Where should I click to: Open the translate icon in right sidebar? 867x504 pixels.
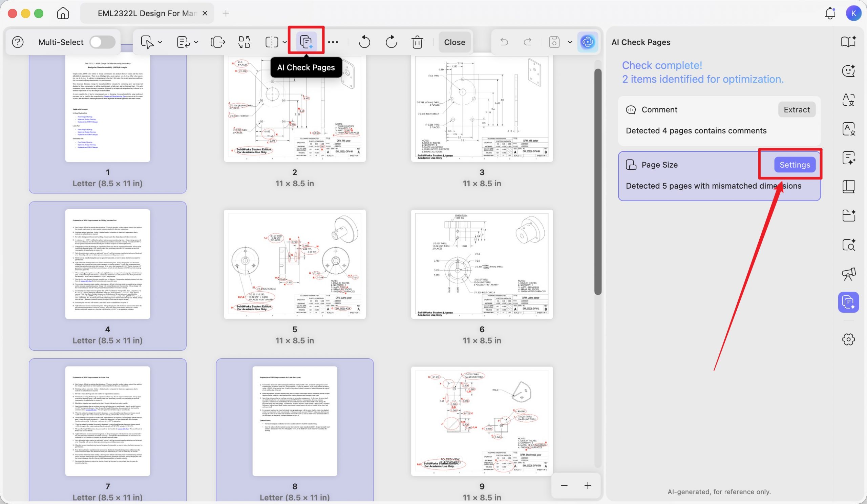tap(848, 100)
